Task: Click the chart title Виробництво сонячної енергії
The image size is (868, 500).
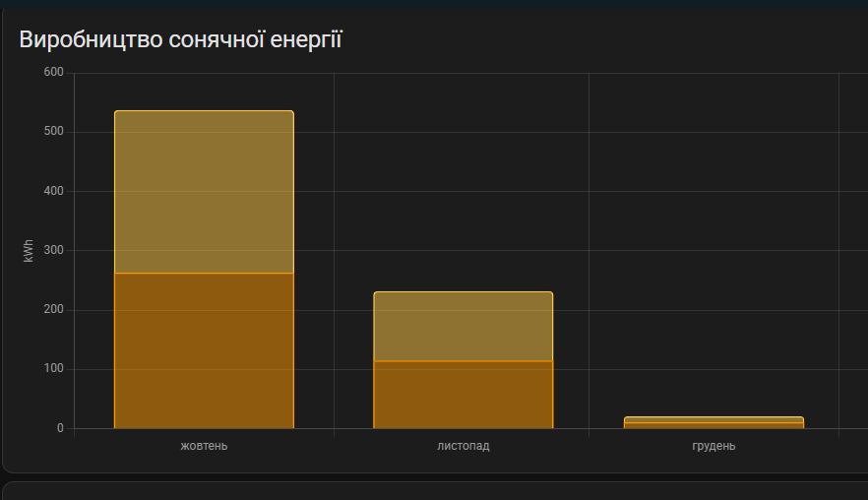Action: click(180, 40)
